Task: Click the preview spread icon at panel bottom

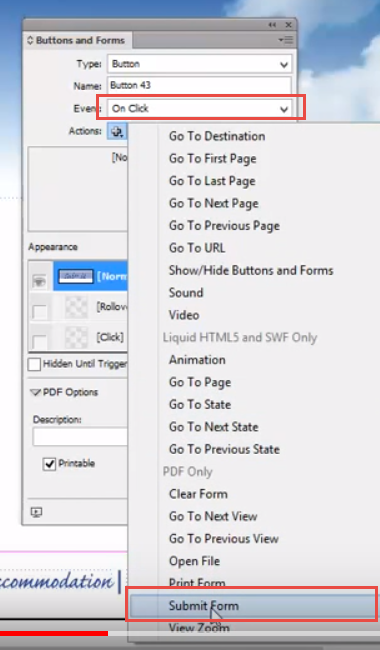Action: pyautogui.click(x=36, y=512)
